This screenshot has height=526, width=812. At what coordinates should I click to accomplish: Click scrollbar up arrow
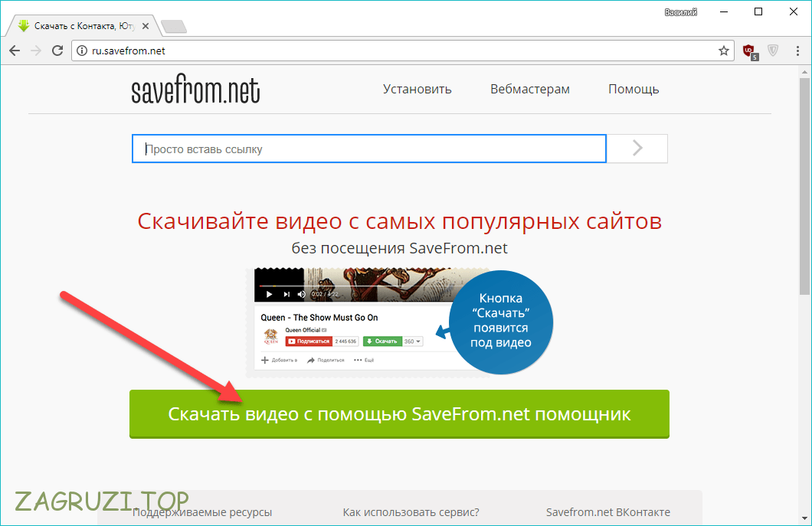(x=804, y=71)
